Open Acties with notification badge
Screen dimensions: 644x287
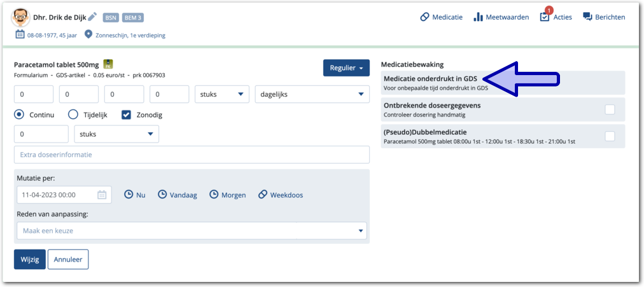pos(545,17)
